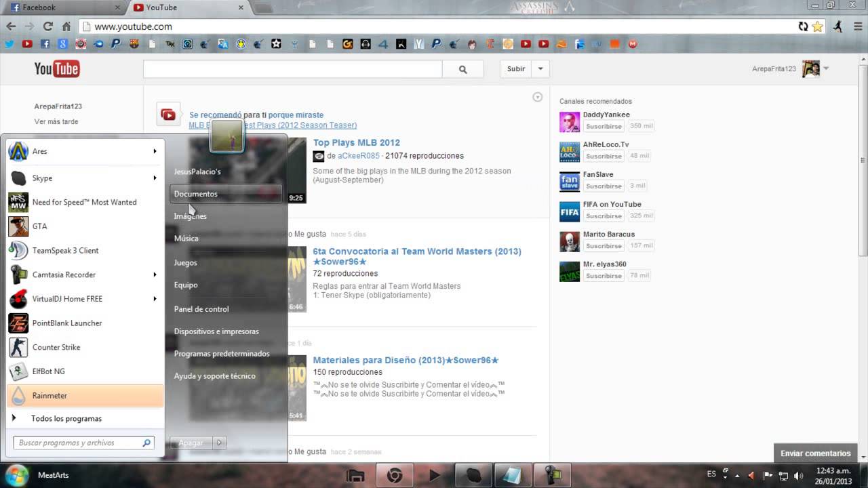Subscribe to FIFA on YouTube
The width and height of the screenshot is (868, 488).
click(x=604, y=216)
